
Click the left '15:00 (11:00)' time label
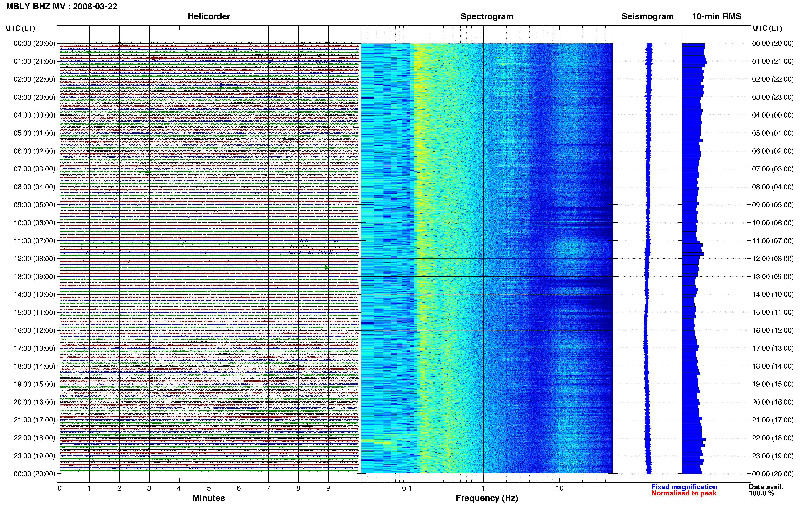[34, 312]
